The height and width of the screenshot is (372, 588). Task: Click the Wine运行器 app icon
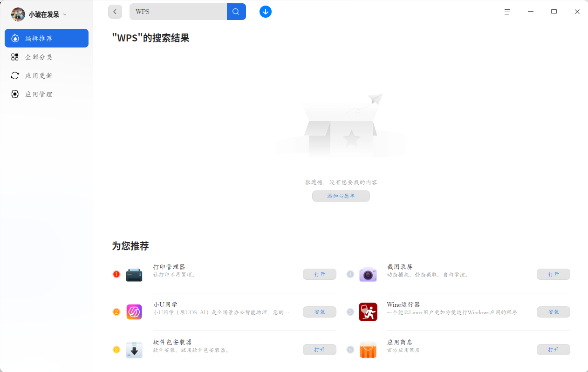[368, 312]
